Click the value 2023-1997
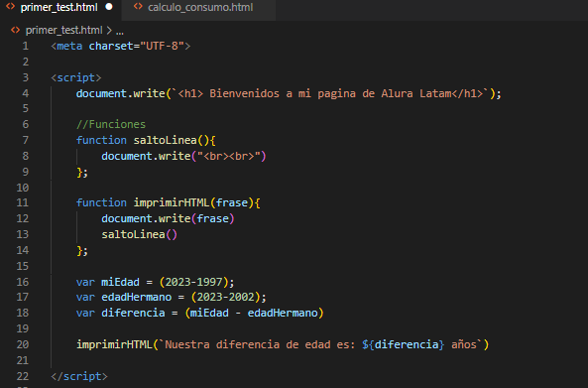 tap(194, 282)
